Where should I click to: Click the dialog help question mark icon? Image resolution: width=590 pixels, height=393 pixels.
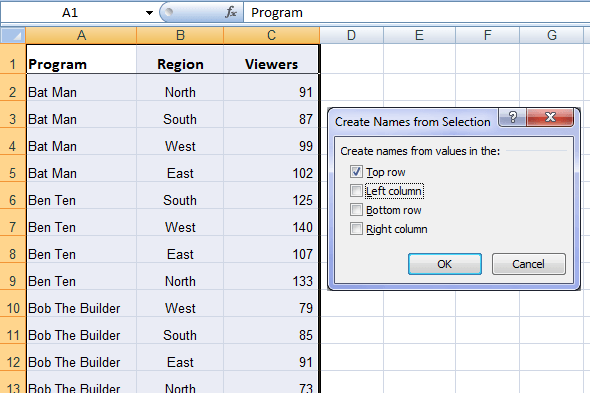point(512,117)
